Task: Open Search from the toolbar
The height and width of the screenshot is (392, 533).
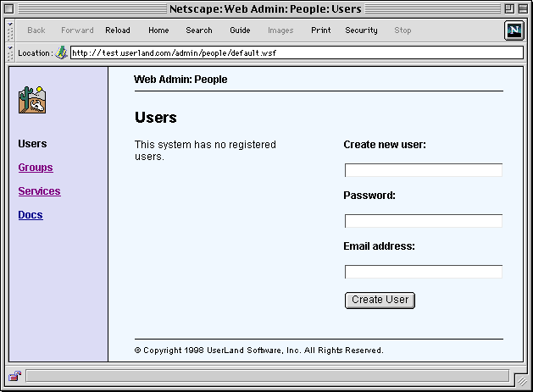Action: pos(199,30)
